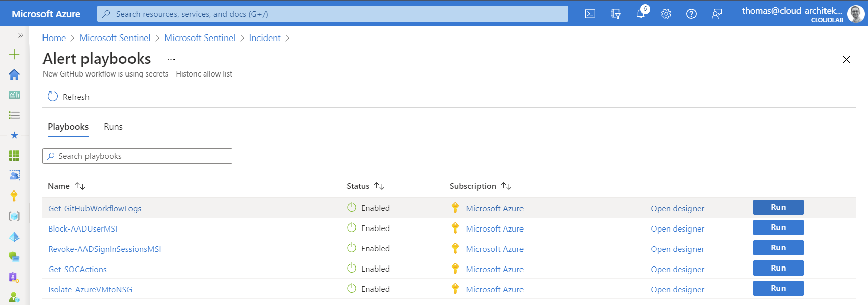This screenshot has height=305, width=868.
Task: Open Subscriptions key icon in sidebar
Action: [x=14, y=196]
